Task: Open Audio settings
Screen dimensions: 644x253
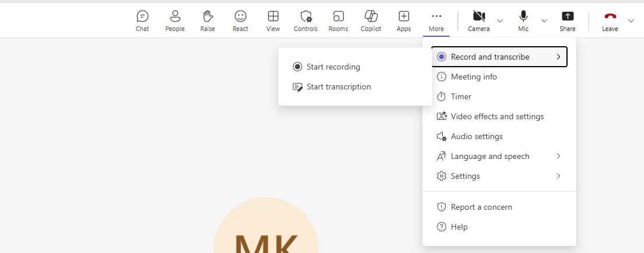Action: coord(499,136)
